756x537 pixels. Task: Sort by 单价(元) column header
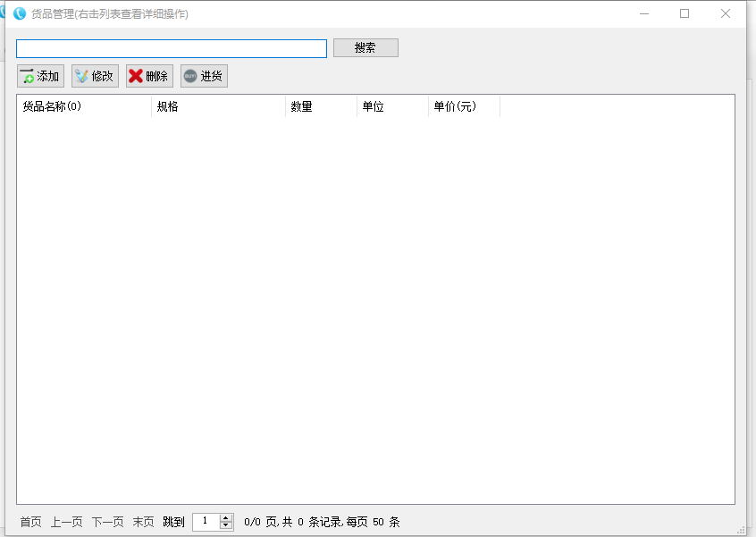[464, 106]
